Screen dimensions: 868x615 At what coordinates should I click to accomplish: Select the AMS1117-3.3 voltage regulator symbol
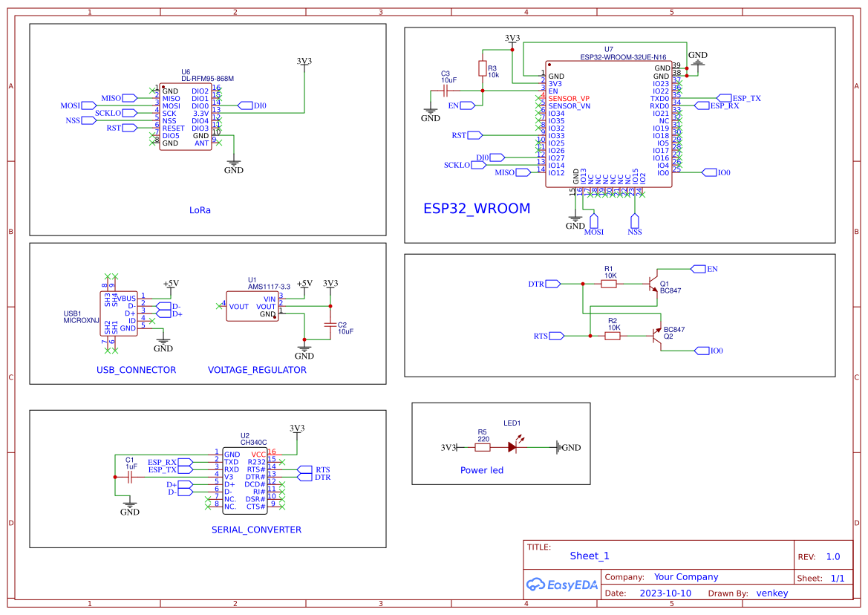click(252, 305)
